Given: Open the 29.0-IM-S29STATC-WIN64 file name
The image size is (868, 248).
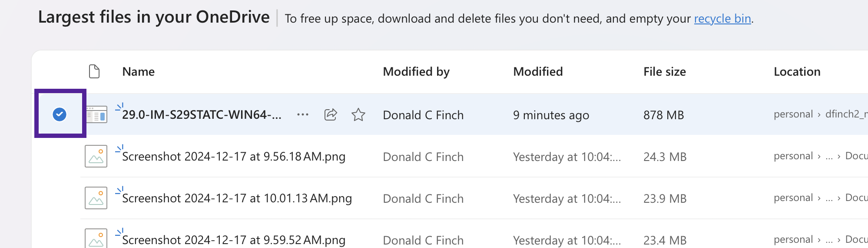Looking at the screenshot, I should [x=202, y=115].
